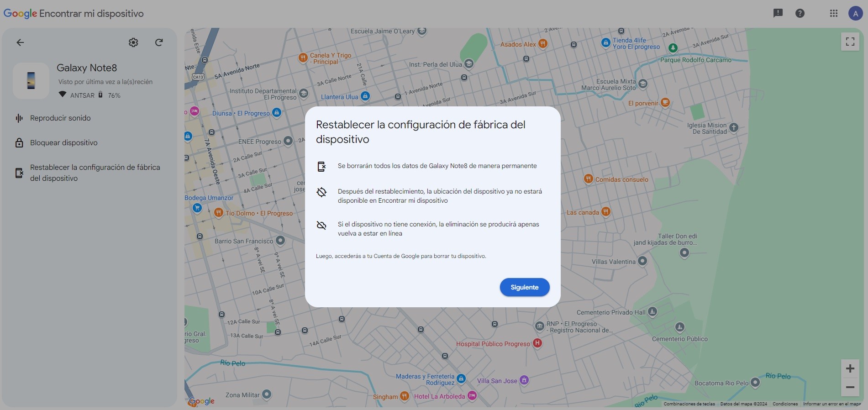The width and height of the screenshot is (868, 410).
Task: Click Diunsa El Progreso shop marker
Action: (277, 112)
